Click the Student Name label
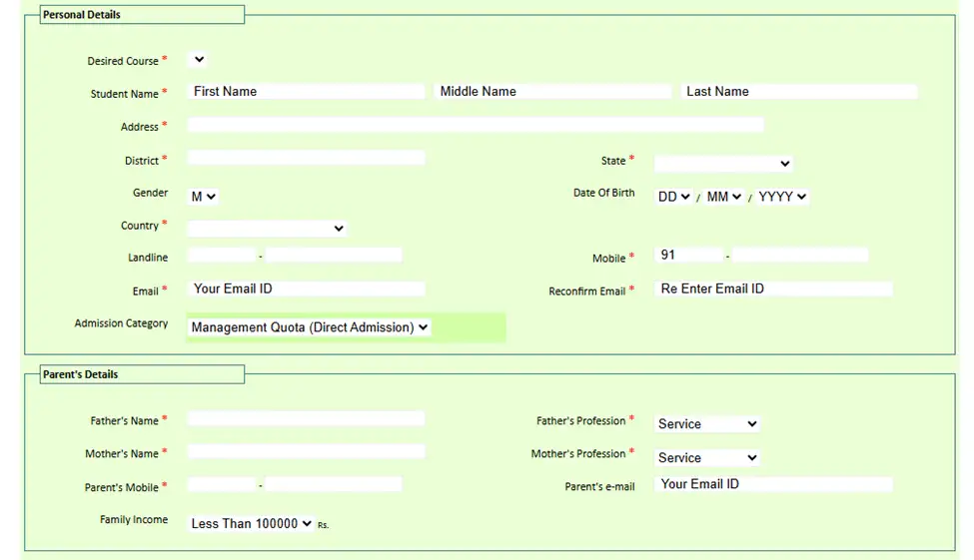The height and width of the screenshot is (560, 974). [124, 94]
